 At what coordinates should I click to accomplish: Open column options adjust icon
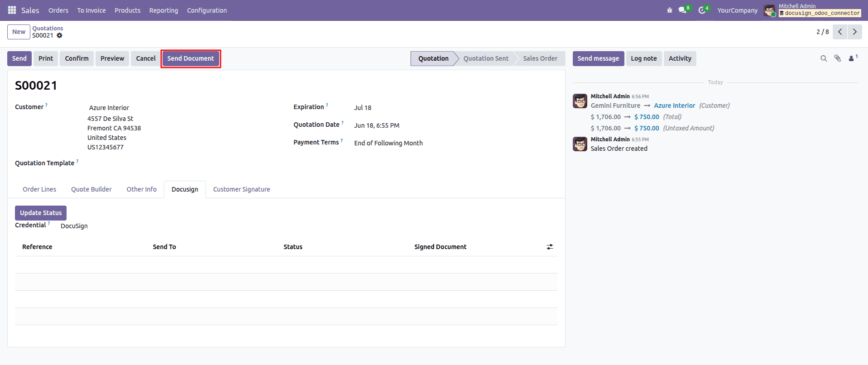550,247
